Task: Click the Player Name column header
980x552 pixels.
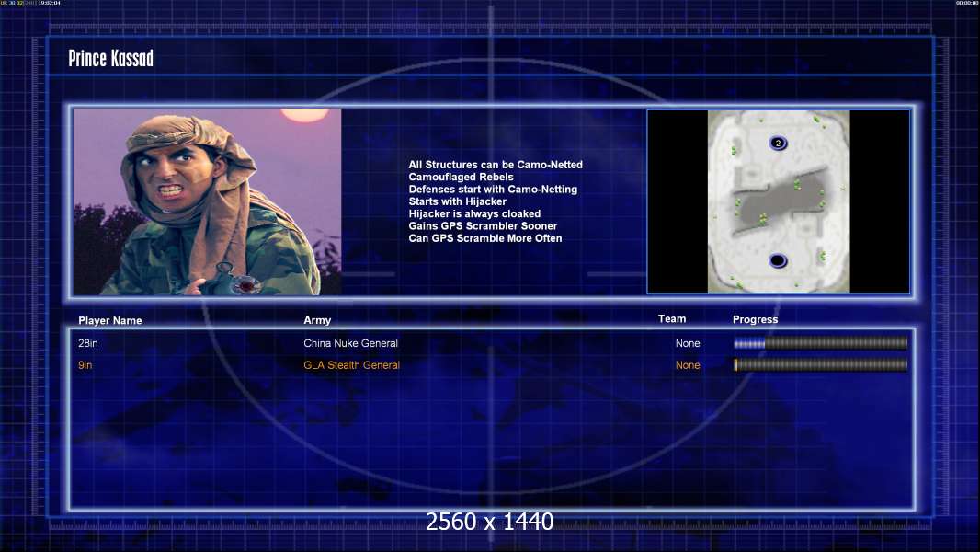Action: 110,320
